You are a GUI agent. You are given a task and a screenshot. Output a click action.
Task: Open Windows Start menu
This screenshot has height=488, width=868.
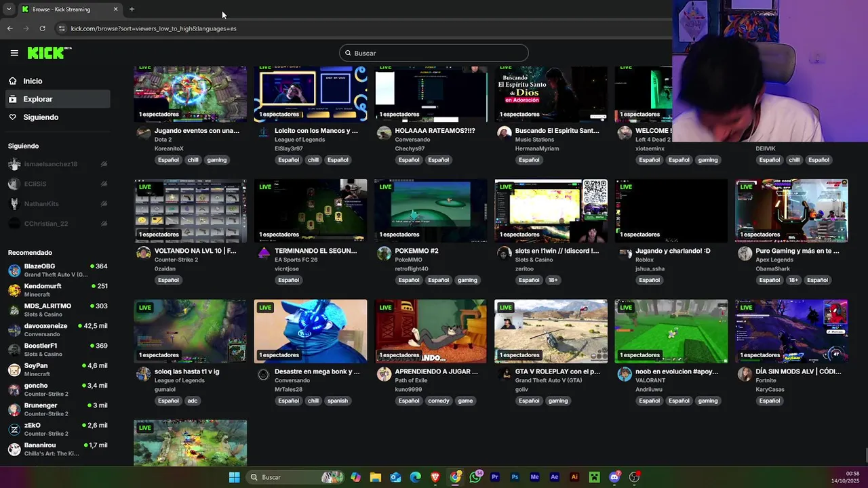(x=234, y=477)
